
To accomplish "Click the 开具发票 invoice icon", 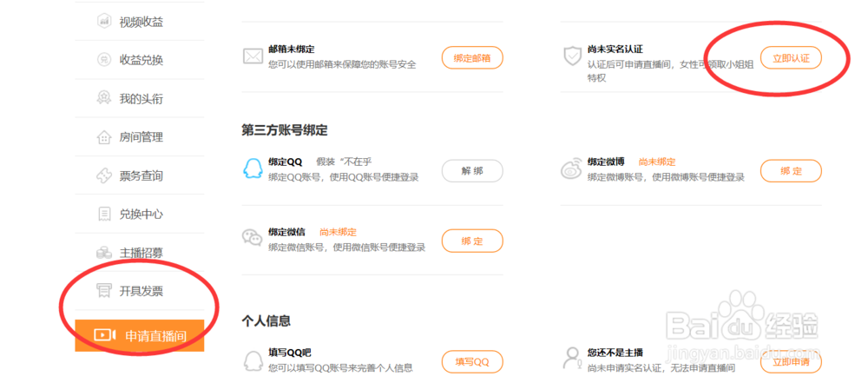I will tap(104, 291).
